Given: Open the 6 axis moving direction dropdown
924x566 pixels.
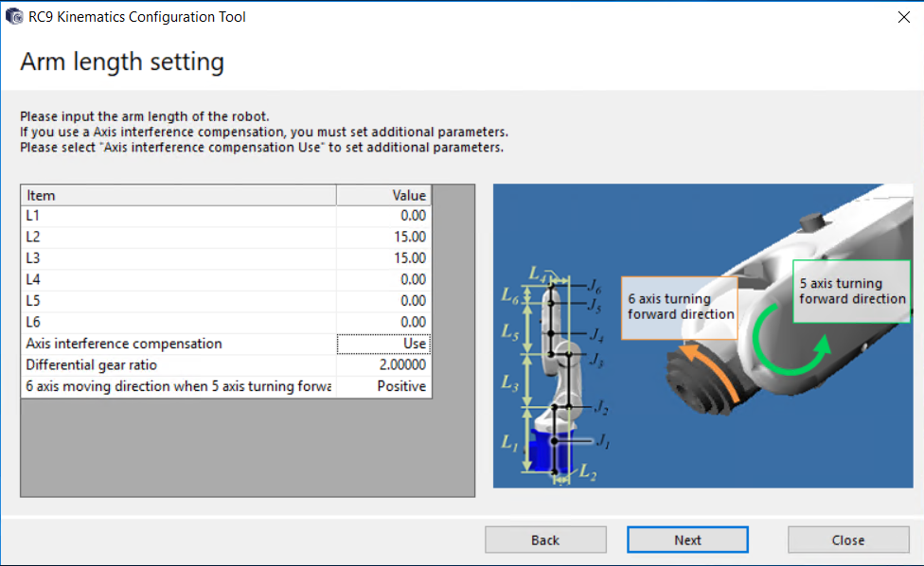Looking at the screenshot, I should (x=383, y=386).
